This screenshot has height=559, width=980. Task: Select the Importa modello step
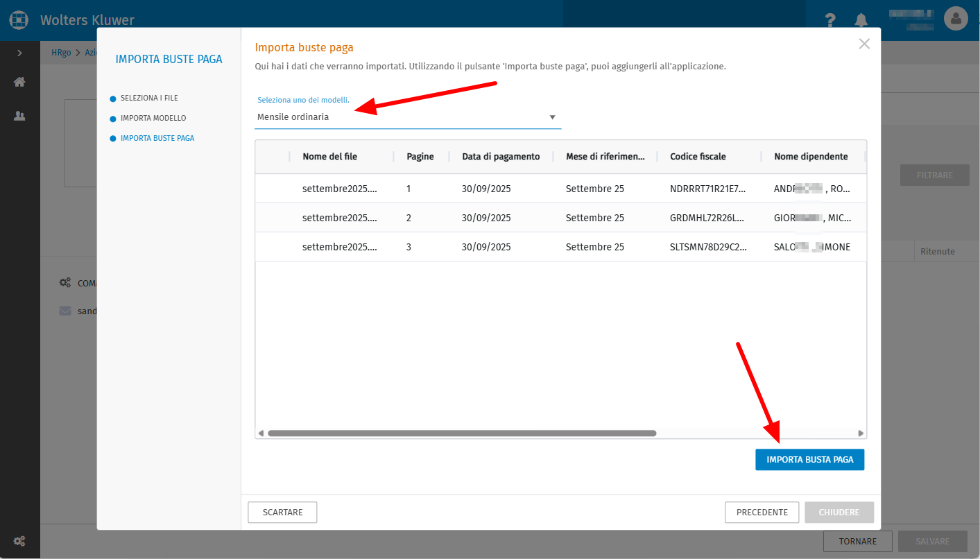pos(148,118)
